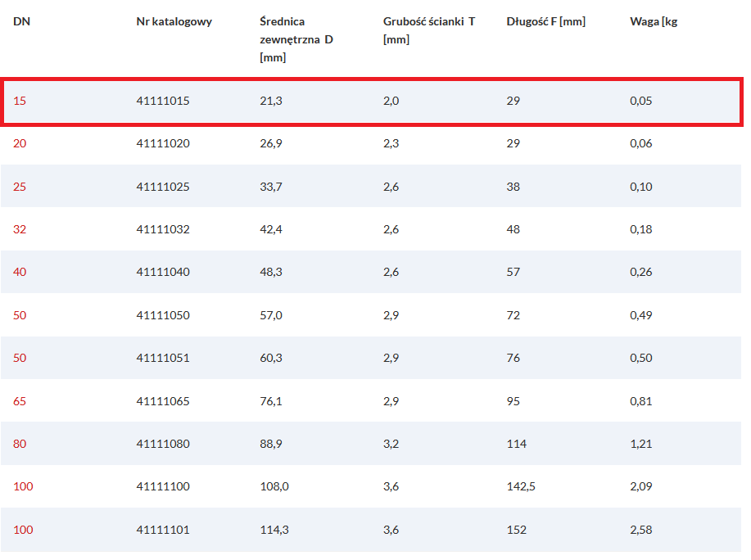This screenshot has height=560, width=751.
Task: Open the DN 80 link
Action: (x=20, y=444)
